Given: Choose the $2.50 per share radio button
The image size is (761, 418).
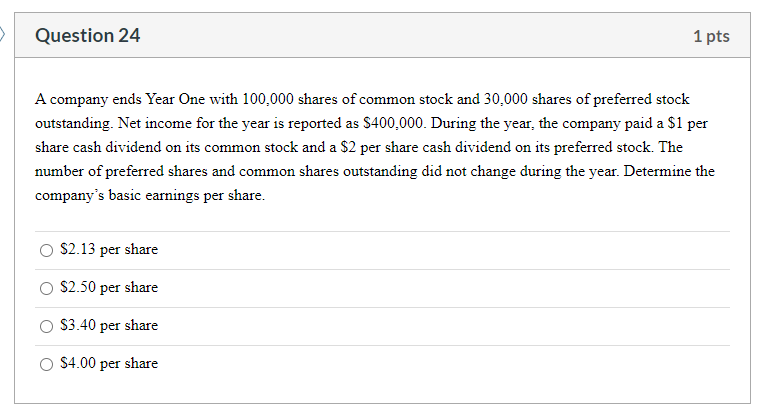Looking at the screenshot, I should pyautogui.click(x=46, y=288).
